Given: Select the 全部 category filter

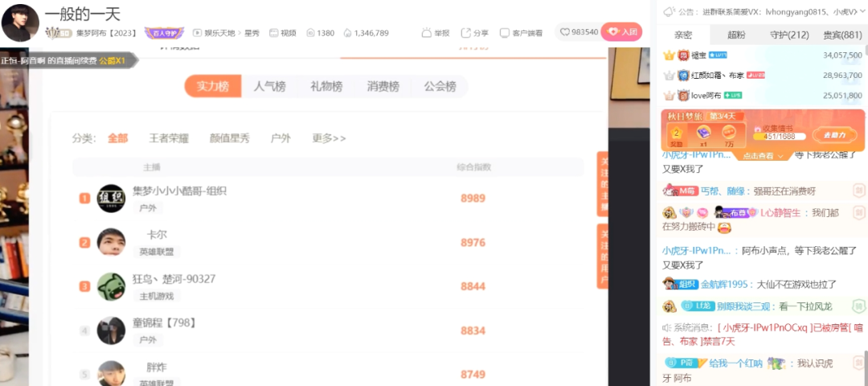Looking at the screenshot, I should (117, 138).
